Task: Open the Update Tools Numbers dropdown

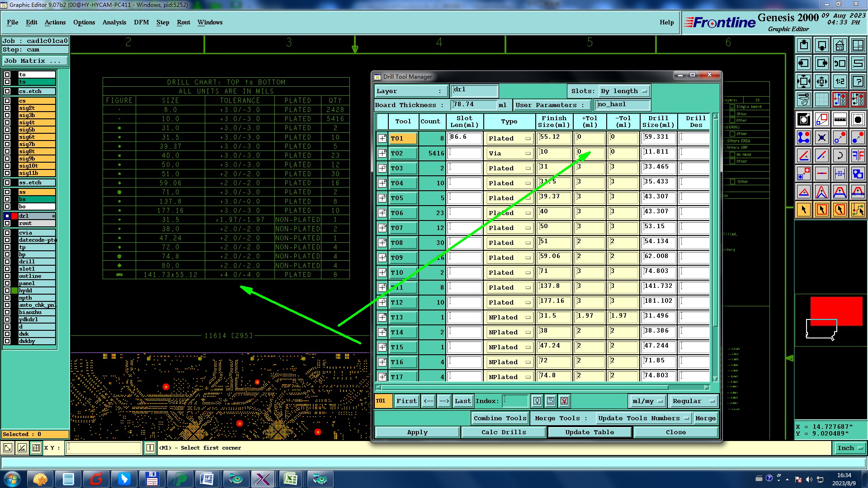Action: (x=643, y=418)
